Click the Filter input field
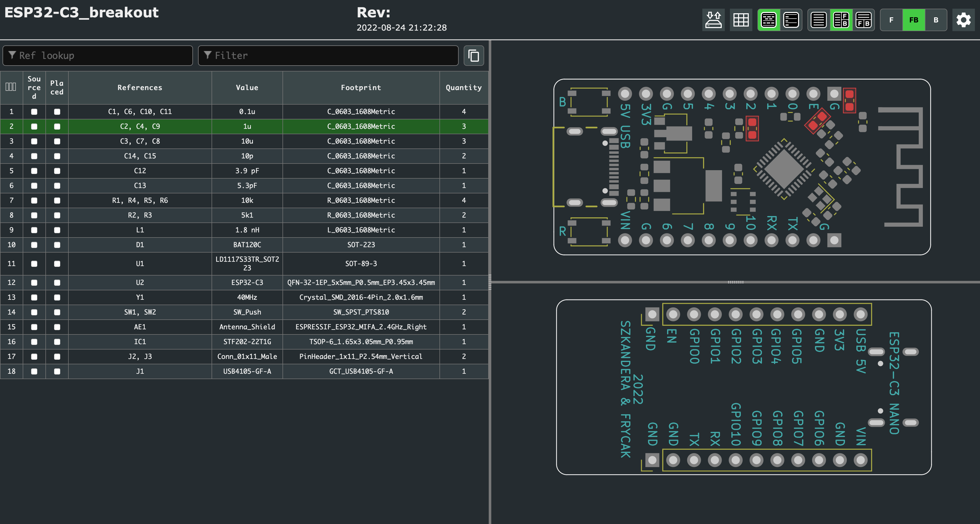Screen dimensions: 980x524 pyautogui.click(x=328, y=56)
